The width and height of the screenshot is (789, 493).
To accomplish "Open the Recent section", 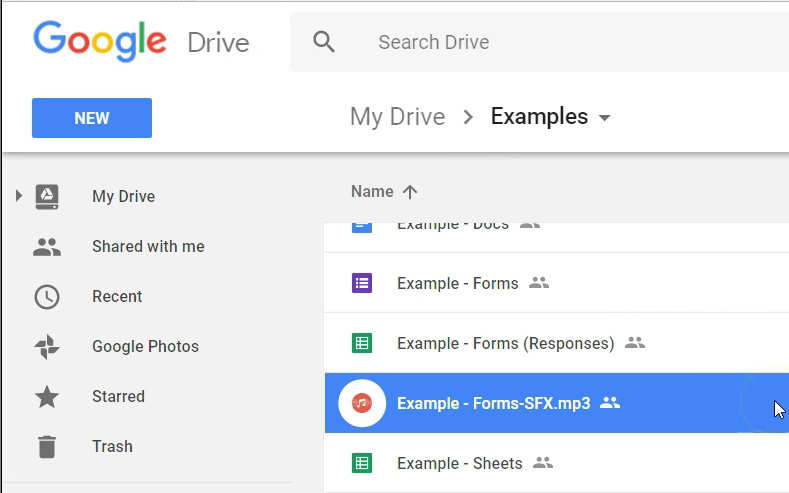I will 117,296.
